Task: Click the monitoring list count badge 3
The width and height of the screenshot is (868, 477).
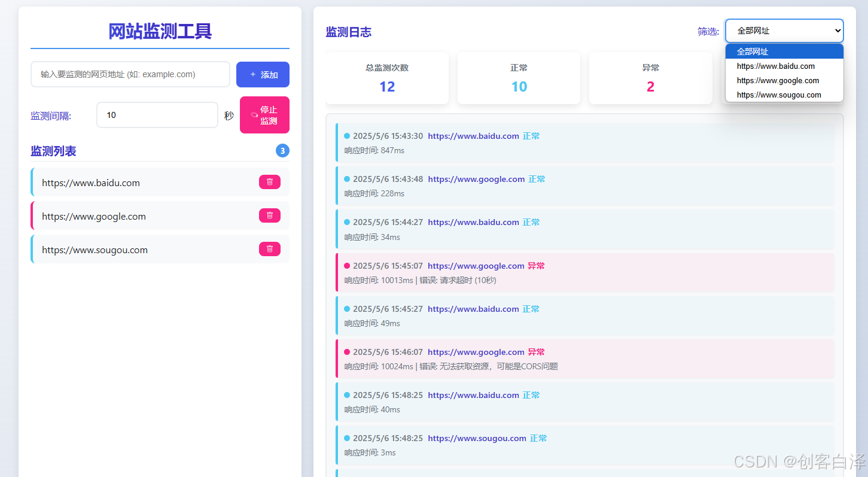Action: pyautogui.click(x=282, y=151)
